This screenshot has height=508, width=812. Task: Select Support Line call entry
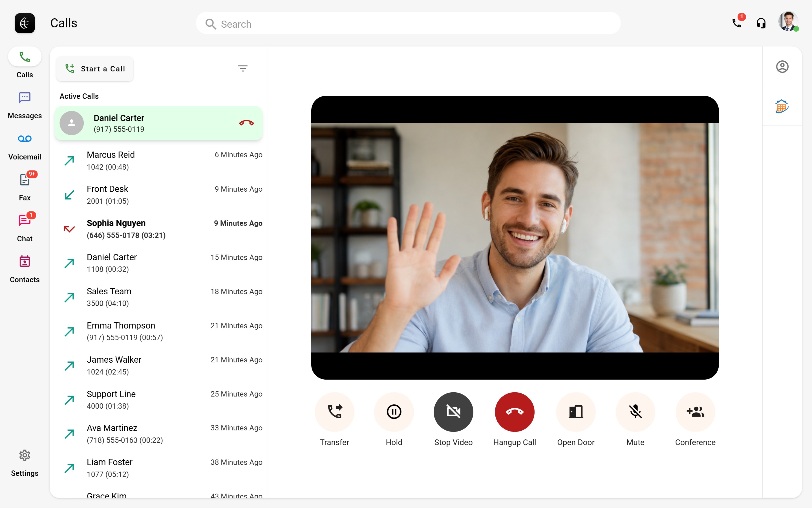pyautogui.click(x=158, y=400)
